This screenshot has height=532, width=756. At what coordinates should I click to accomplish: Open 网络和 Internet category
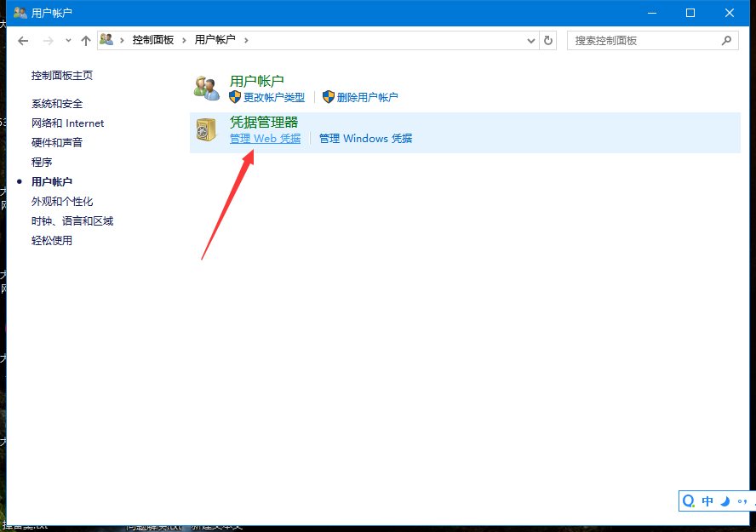click(x=67, y=123)
